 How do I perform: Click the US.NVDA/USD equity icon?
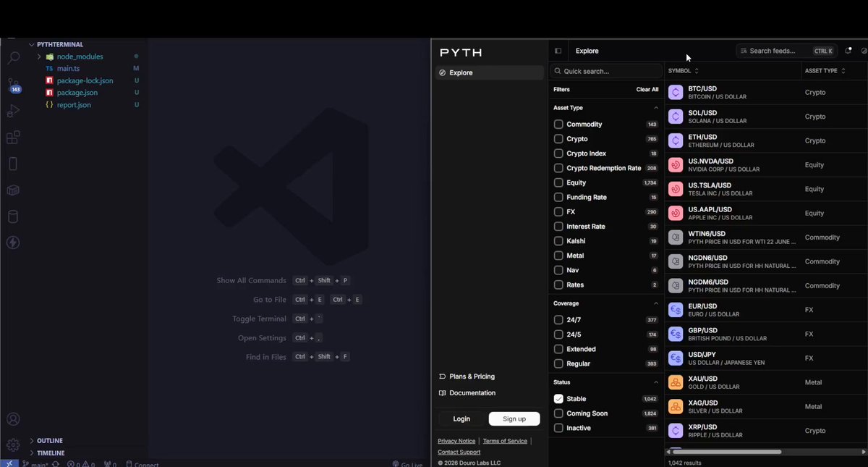(x=676, y=165)
